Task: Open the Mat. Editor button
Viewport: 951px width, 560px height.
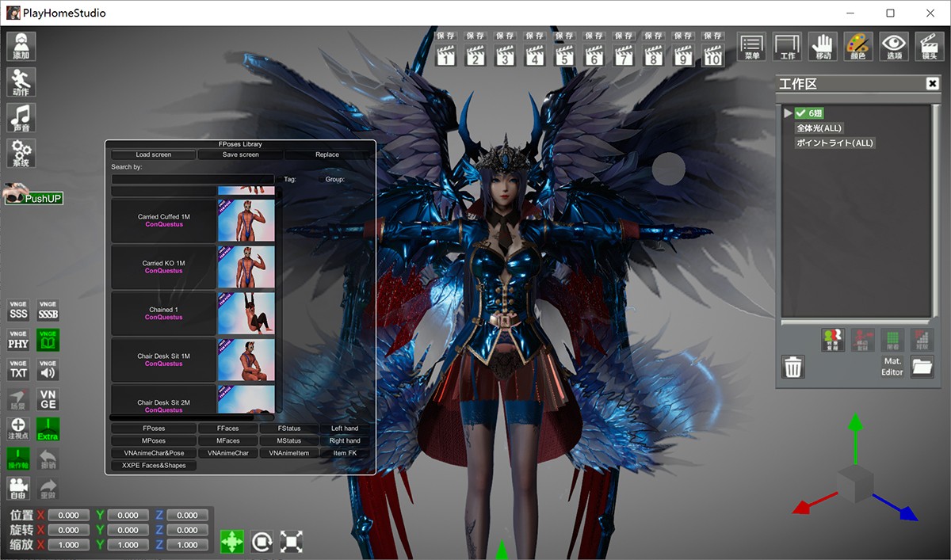Action: click(x=892, y=367)
